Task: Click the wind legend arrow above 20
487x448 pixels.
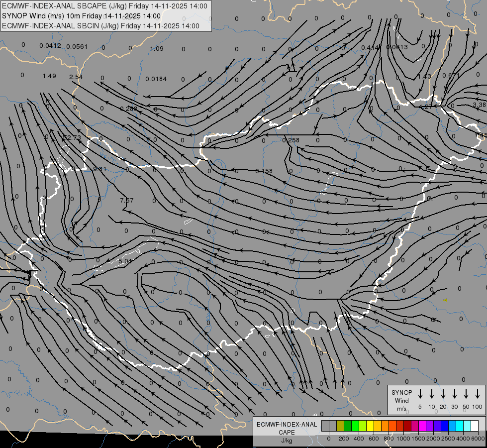Action: pyautogui.click(x=443, y=393)
